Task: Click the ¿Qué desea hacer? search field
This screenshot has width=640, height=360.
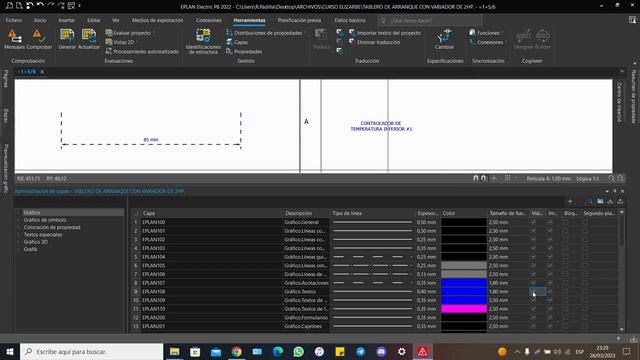Action: coord(430,20)
